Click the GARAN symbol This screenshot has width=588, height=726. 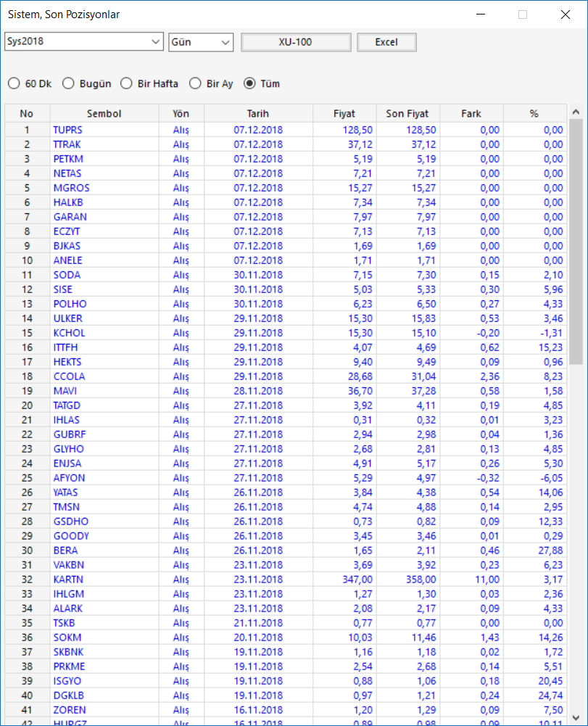70,217
